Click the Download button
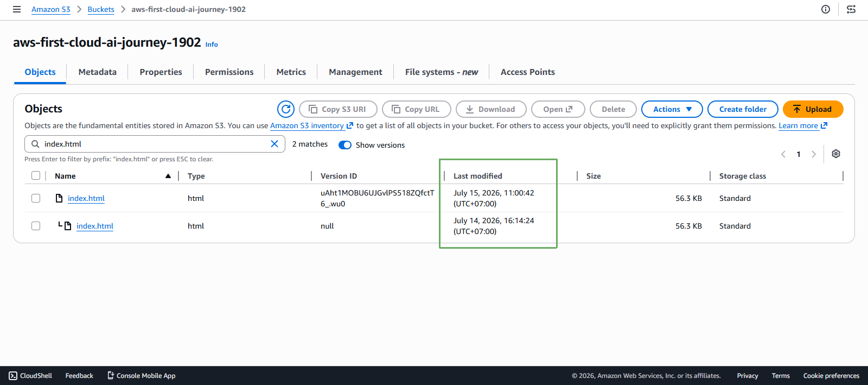 491,109
